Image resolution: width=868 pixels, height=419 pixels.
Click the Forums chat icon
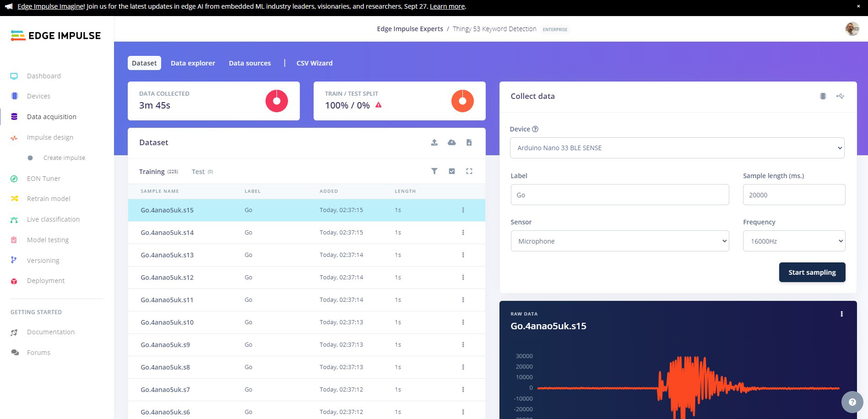[x=15, y=353]
